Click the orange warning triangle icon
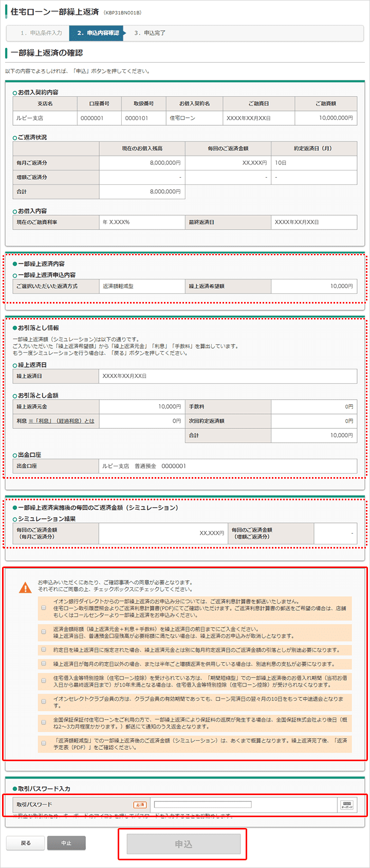Image resolution: width=370 pixels, height=868 pixels. (x=25, y=588)
